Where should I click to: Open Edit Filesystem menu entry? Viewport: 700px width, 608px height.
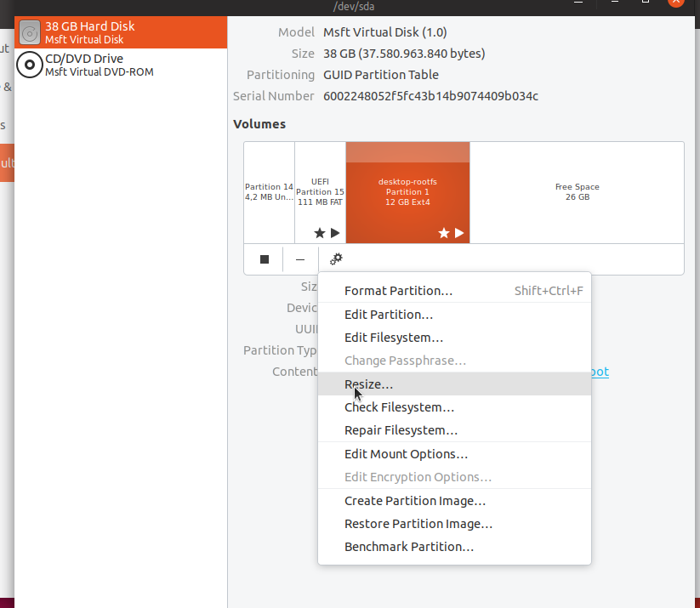(x=454, y=338)
